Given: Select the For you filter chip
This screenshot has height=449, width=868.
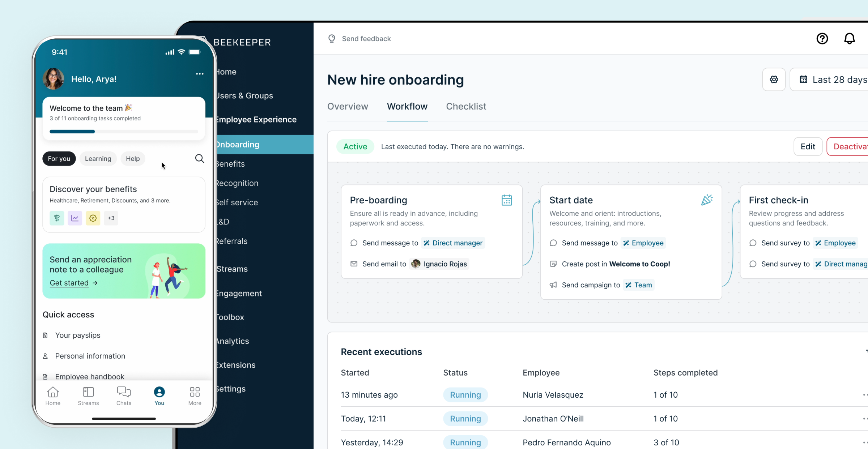Looking at the screenshot, I should click(59, 159).
